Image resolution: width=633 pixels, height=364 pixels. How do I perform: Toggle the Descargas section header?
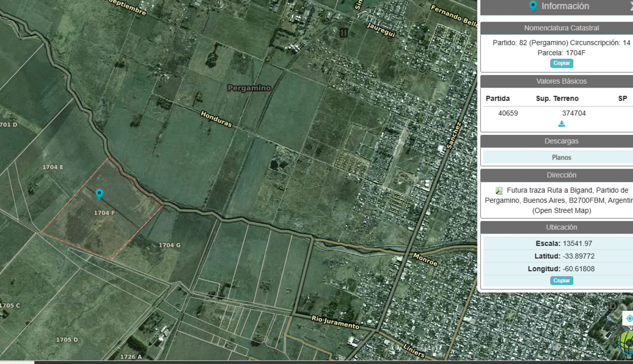(561, 141)
